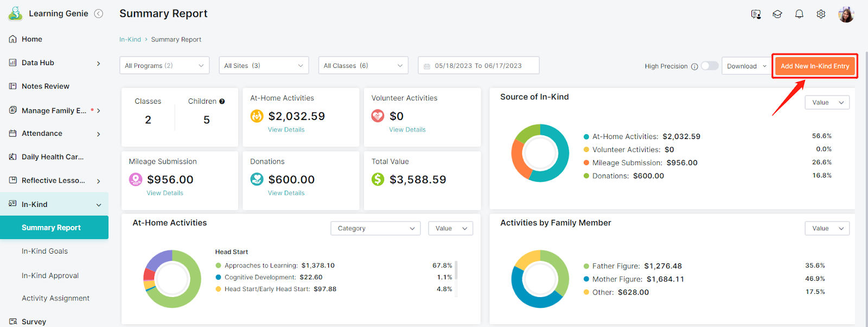Open the All Programs dropdown
Viewport: 868px width, 327px height.
tap(164, 65)
